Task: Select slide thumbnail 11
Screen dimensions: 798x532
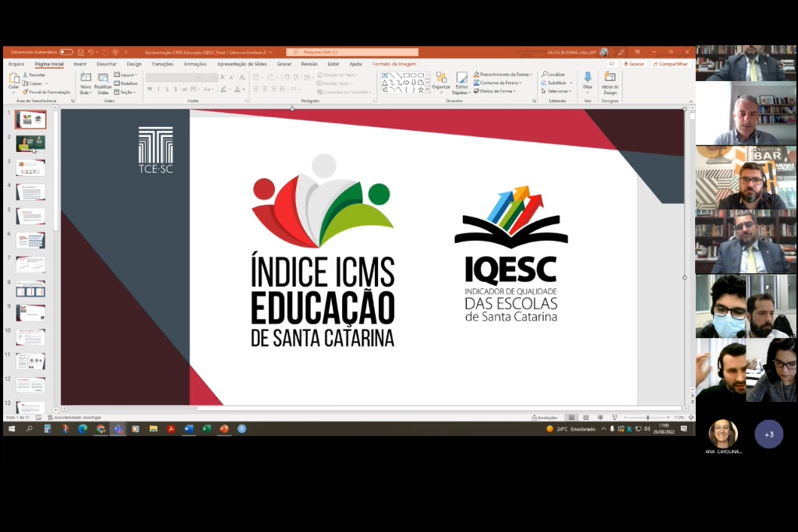Action: pyautogui.click(x=30, y=361)
